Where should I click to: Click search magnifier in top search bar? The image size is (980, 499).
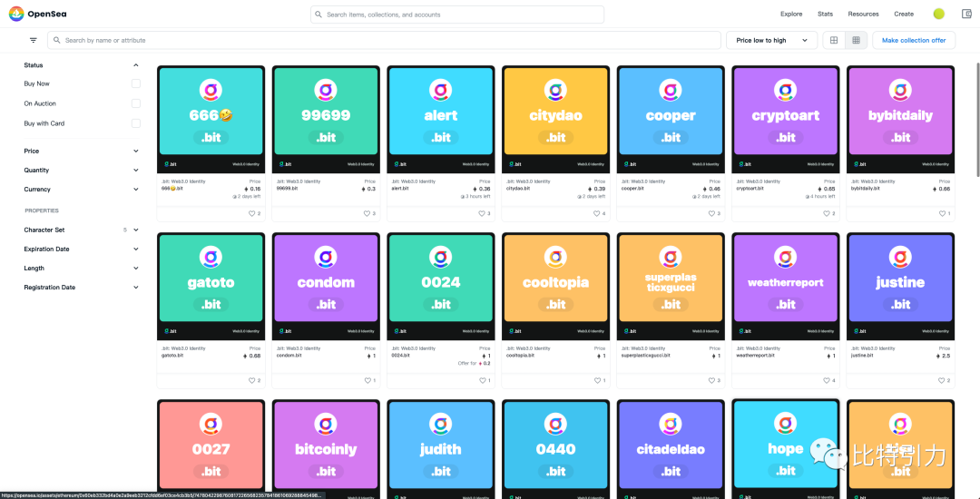coord(318,15)
